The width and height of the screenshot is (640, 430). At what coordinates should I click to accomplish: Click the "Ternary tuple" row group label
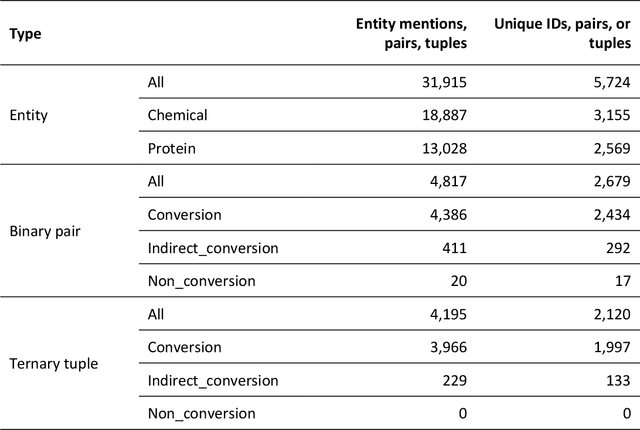(x=52, y=363)
